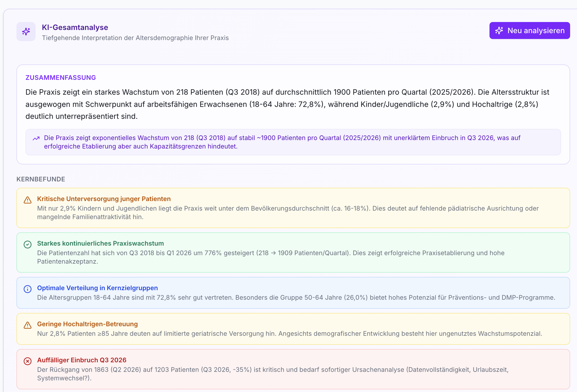
Task: Click description 'Nur 2,8% Patienten ≥85 Jahre'
Action: pyautogui.click(x=290, y=334)
